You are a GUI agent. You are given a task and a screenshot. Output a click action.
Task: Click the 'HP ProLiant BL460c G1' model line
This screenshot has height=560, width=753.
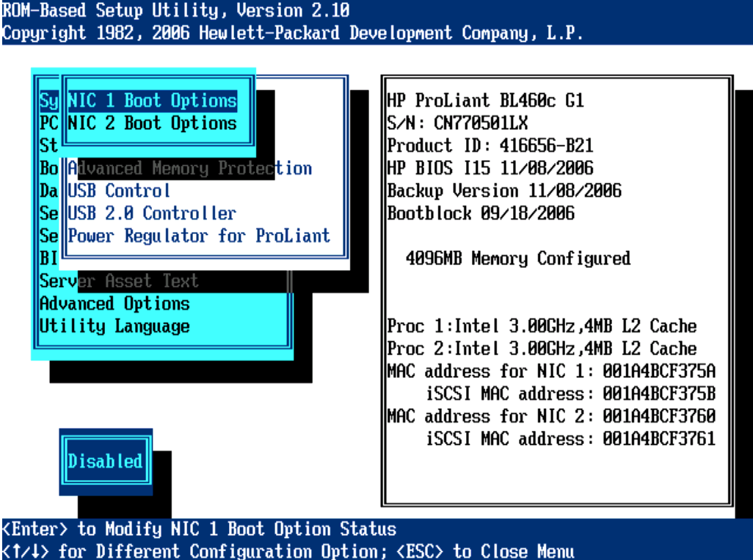(486, 101)
